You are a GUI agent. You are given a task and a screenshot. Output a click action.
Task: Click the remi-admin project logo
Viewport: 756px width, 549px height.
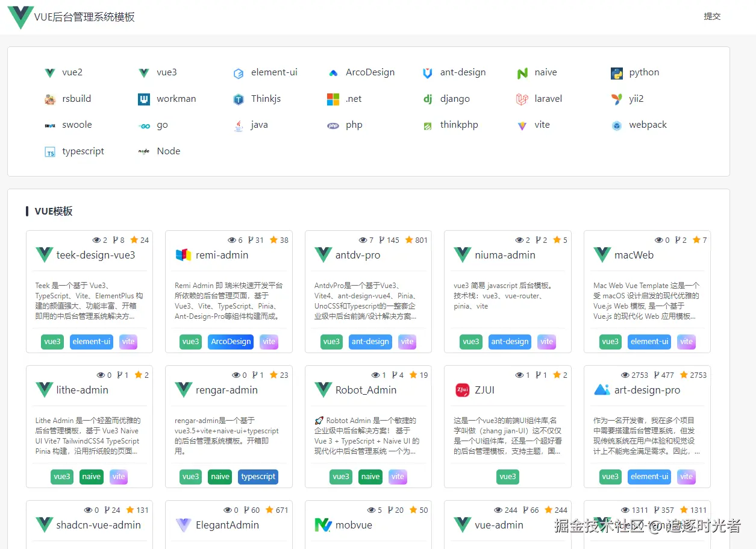[x=183, y=255]
